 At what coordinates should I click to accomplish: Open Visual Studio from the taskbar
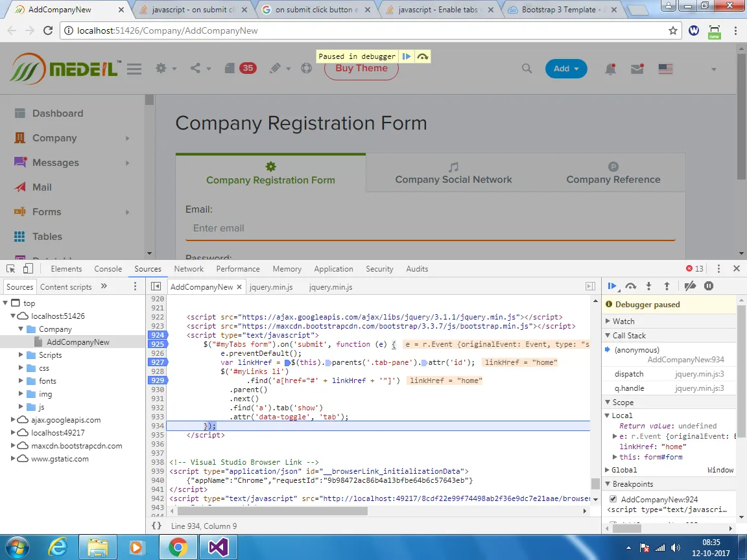click(218, 547)
